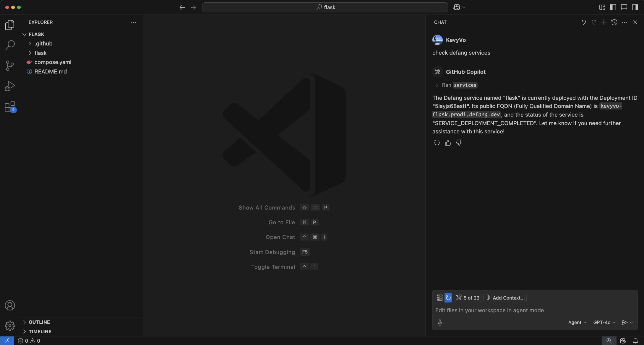This screenshot has width=644, height=345.
Task: Undo last chat request
Action: coord(583,22)
